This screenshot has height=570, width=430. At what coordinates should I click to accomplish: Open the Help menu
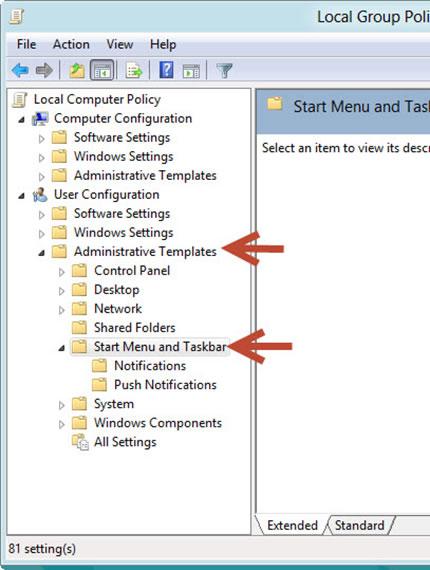click(163, 44)
